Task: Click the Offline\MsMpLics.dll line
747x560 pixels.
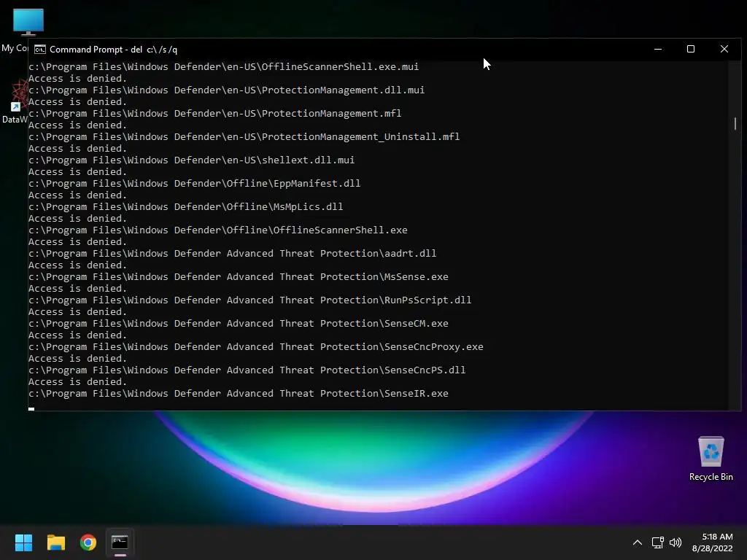Action: coord(186,206)
